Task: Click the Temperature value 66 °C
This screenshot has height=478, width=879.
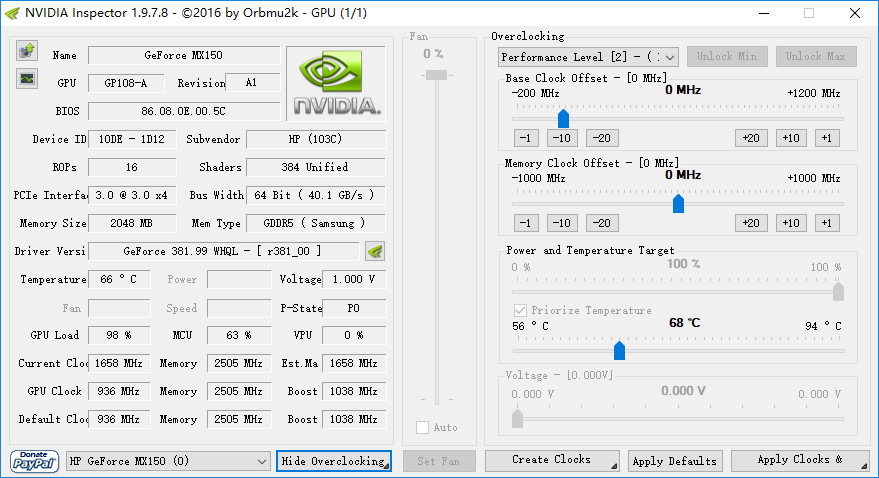Action: [119, 279]
